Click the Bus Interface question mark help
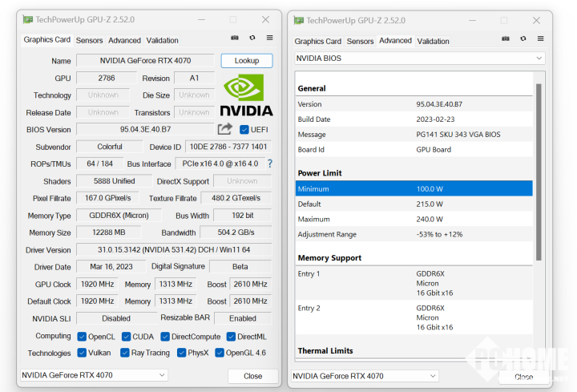 tap(270, 164)
